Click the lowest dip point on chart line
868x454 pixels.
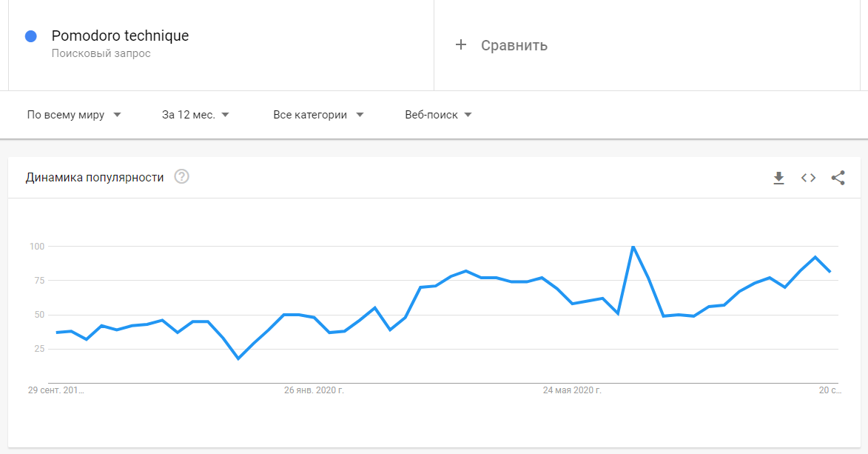tap(238, 358)
